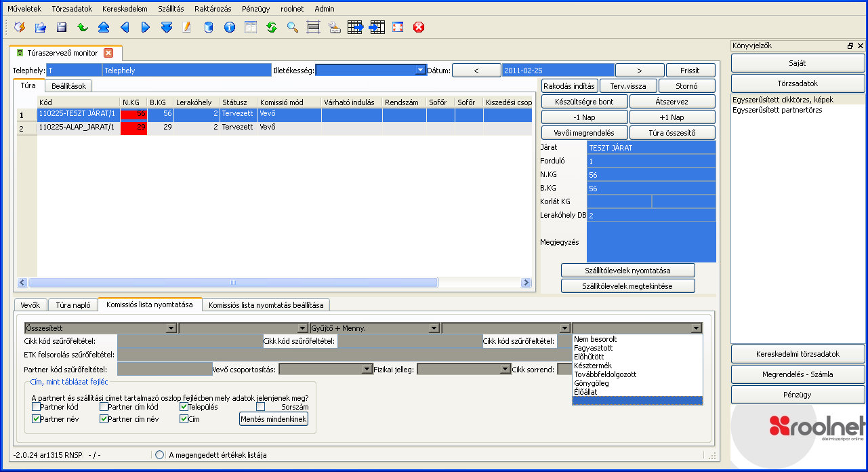The image size is (868, 472).
Task: Click the save floppy disk toolbar icon
Action: coord(62,28)
